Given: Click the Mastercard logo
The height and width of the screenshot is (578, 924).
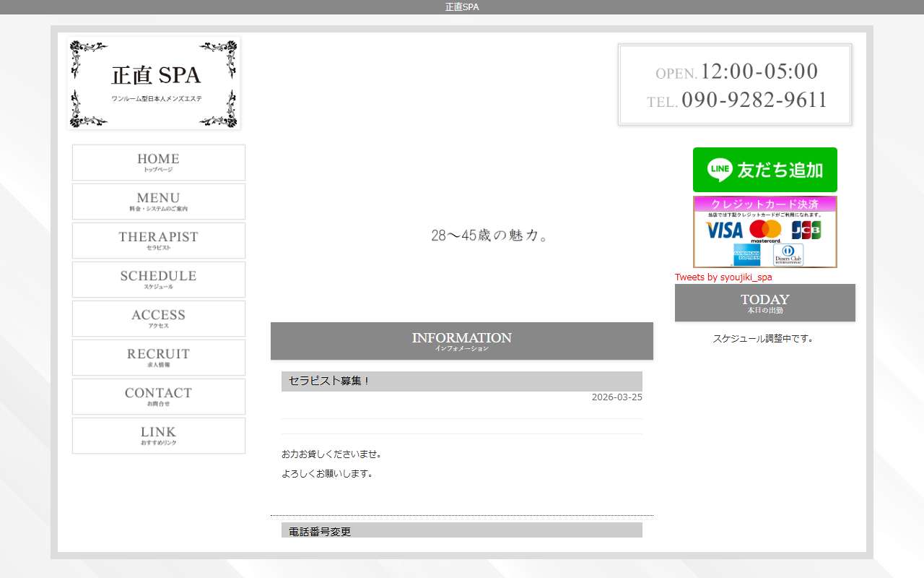Looking at the screenshot, I should click(765, 230).
